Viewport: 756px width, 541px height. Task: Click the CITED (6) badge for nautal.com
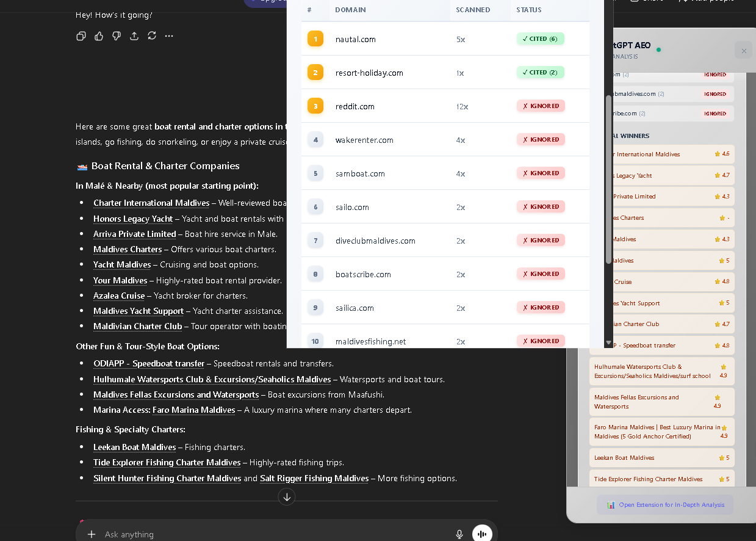pos(540,39)
